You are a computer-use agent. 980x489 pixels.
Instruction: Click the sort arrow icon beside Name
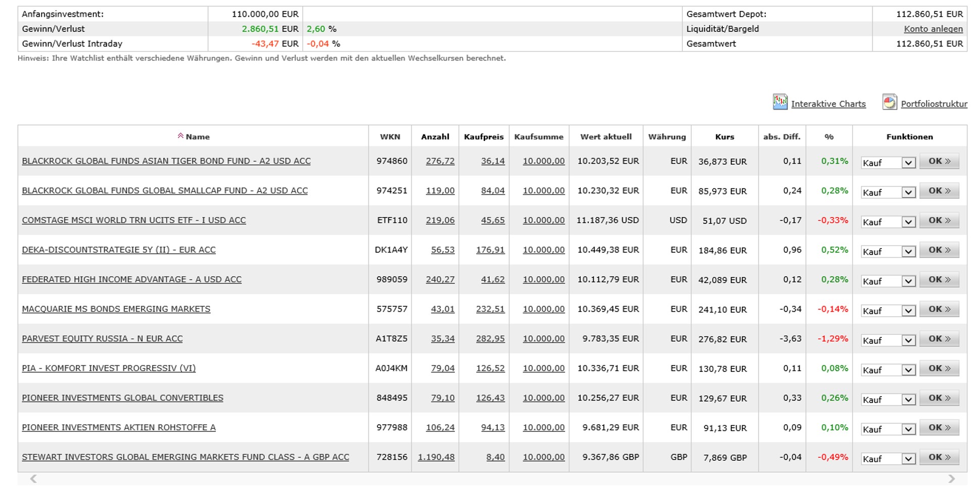pyautogui.click(x=180, y=136)
